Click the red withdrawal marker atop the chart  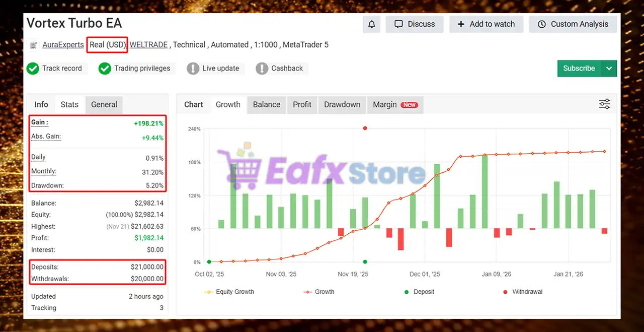click(365, 128)
